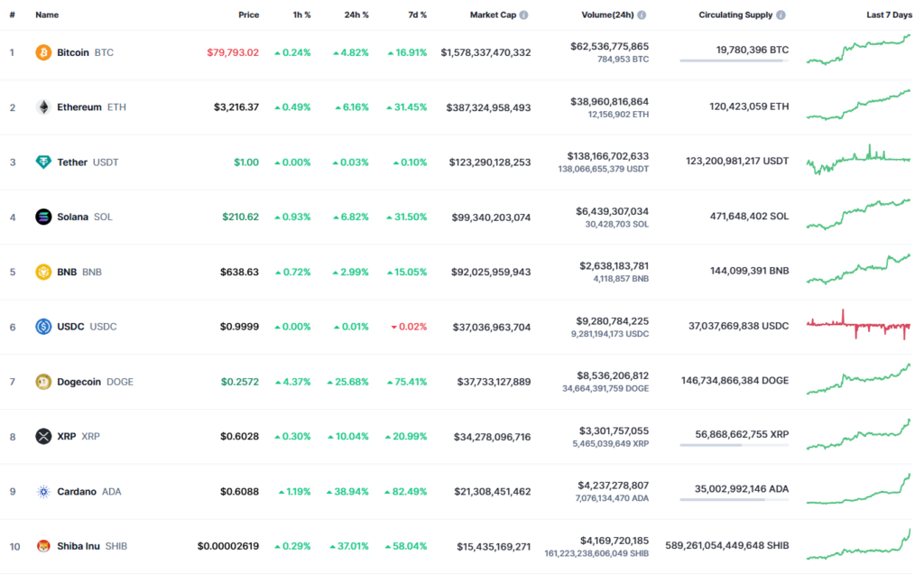Click Bitcoin circulating supply progress bar
The width and height of the screenshot is (924, 574).
tap(735, 60)
